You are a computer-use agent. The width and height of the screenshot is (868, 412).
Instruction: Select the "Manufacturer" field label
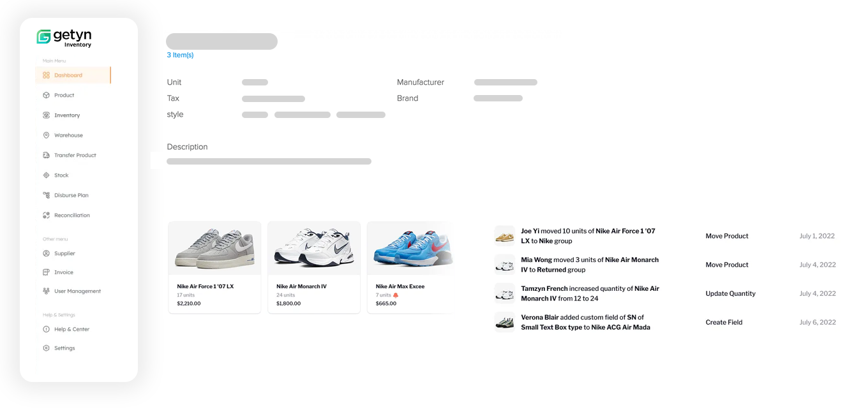click(x=421, y=82)
